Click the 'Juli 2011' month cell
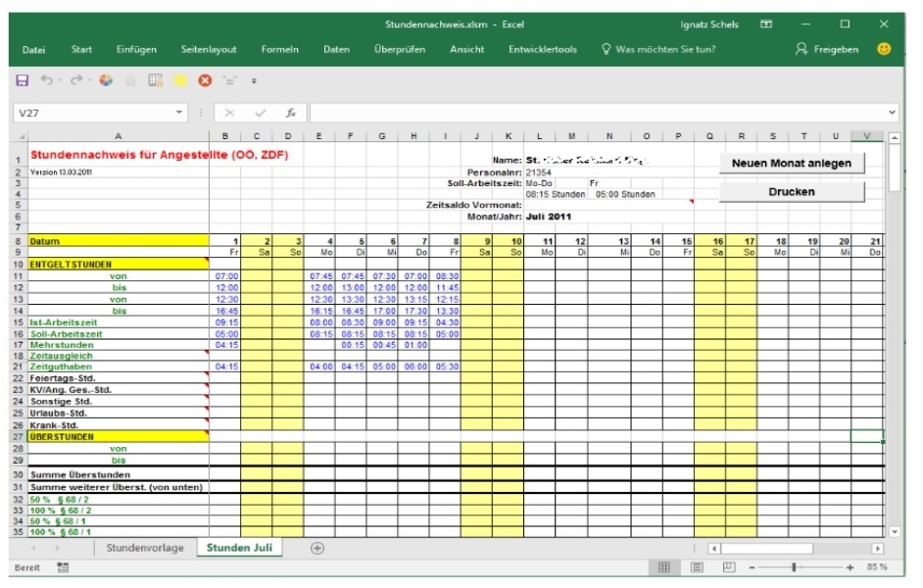The image size is (923, 588). click(x=548, y=217)
